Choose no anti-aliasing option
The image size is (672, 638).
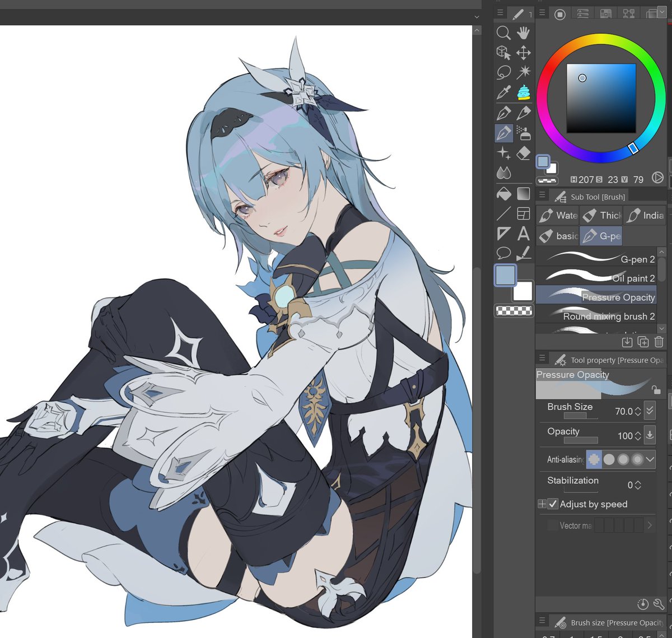click(x=594, y=459)
